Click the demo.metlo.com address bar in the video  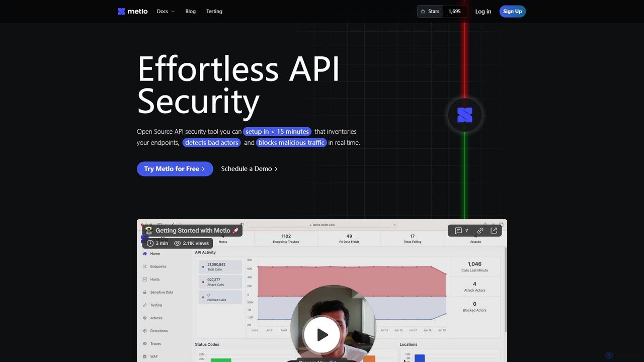[322, 225]
